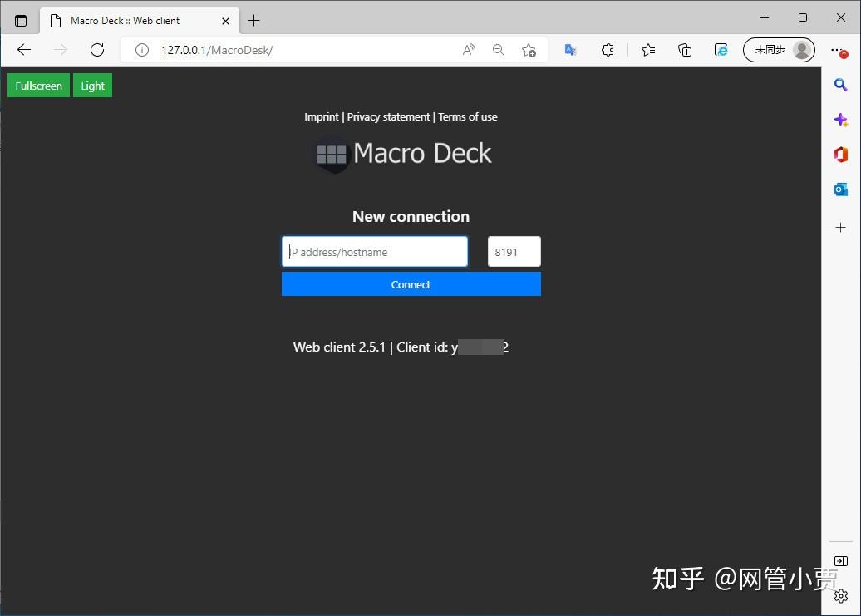Open Search in the Edge sidebar
Viewport: 861px width, 616px height.
point(840,84)
